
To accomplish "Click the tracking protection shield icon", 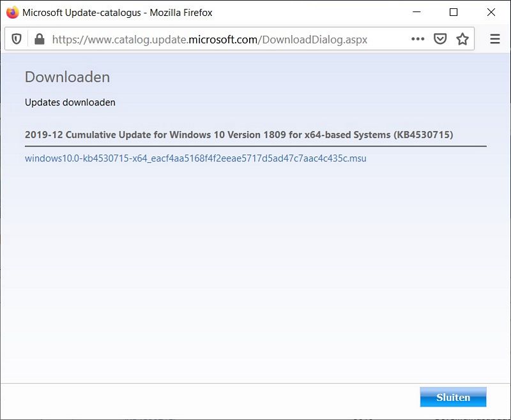I will click(17, 40).
